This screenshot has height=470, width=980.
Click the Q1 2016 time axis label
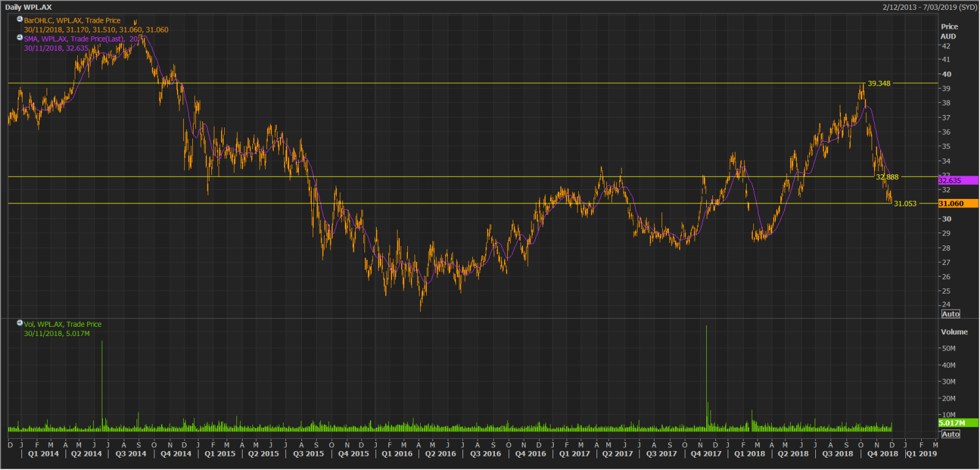pos(397,453)
